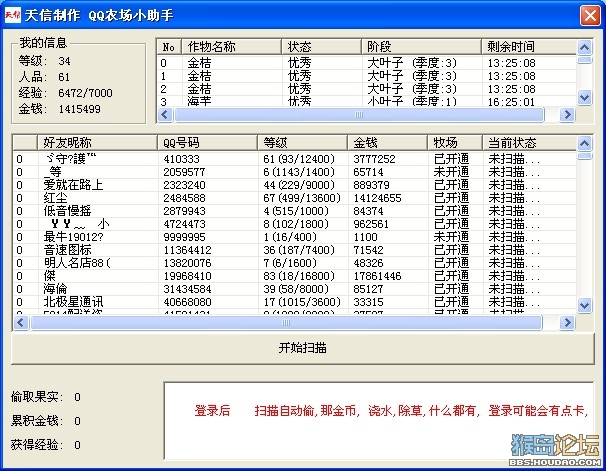This screenshot has width=606, height=471.
Task: Click crop list scroll-down arrow
Action: (x=584, y=97)
